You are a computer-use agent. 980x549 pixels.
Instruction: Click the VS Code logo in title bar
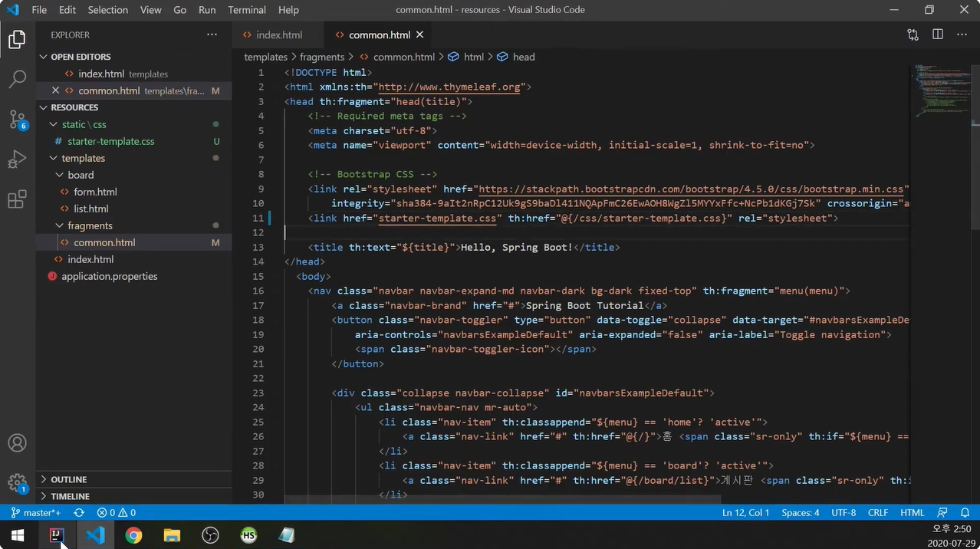pyautogui.click(x=12, y=10)
